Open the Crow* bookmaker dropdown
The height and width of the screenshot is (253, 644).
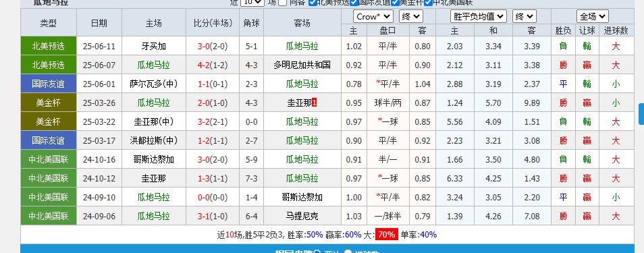373,16
